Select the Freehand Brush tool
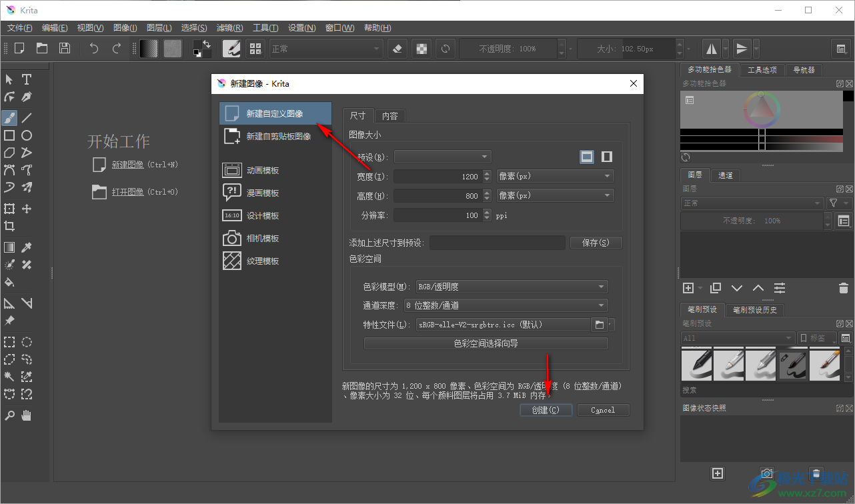The image size is (855, 504). pos(9,118)
